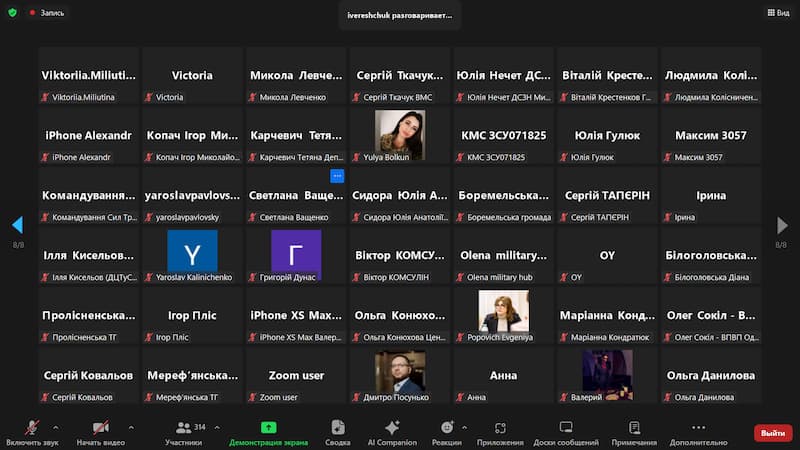Click the red Выйти leave button
The image size is (800, 450).
pos(773,433)
